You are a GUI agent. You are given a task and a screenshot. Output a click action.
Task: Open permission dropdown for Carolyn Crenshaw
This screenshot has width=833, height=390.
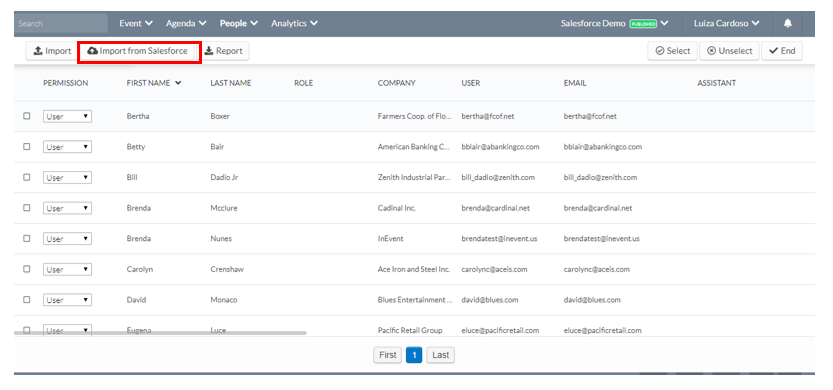[x=67, y=269]
